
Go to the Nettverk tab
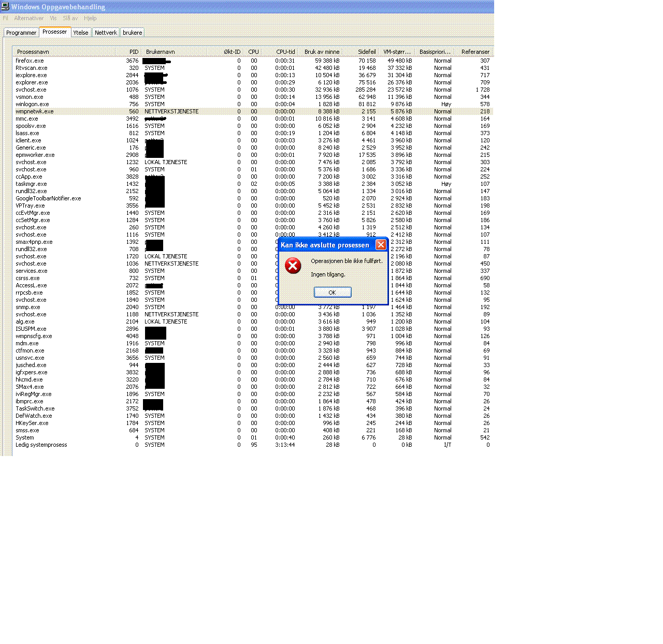coord(106,33)
